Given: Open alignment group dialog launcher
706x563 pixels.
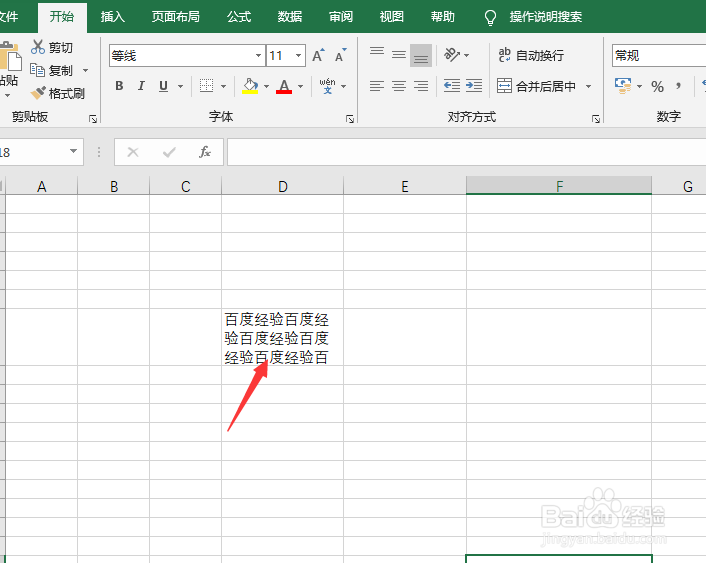Looking at the screenshot, I should click(x=596, y=119).
